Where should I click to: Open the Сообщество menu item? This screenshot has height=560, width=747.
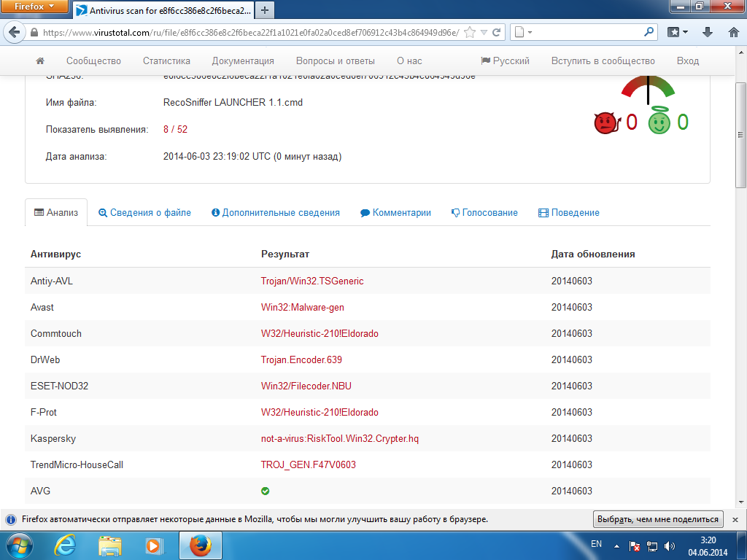coord(93,61)
